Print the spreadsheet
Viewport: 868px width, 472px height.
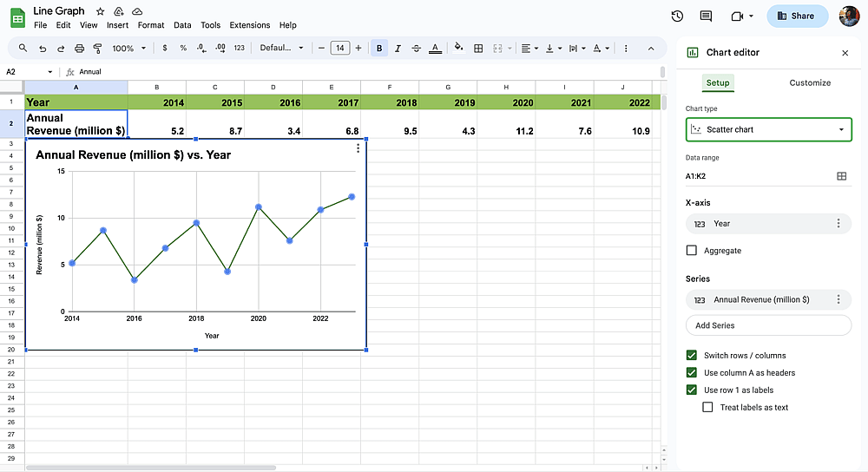click(x=79, y=48)
